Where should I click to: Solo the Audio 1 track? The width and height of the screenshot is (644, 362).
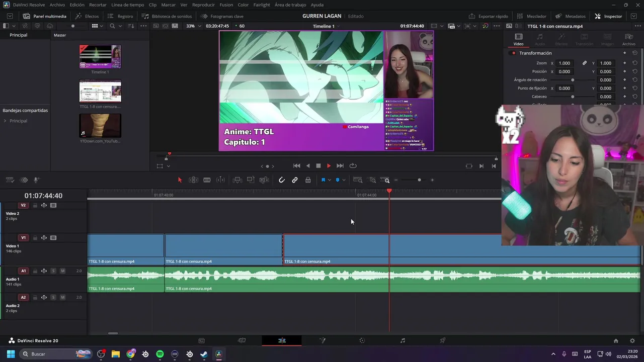coord(53,271)
